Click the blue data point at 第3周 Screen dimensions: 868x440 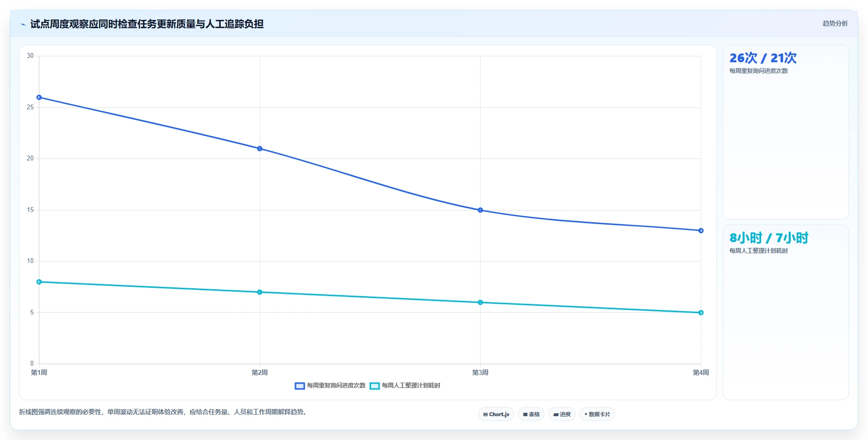[480, 210]
